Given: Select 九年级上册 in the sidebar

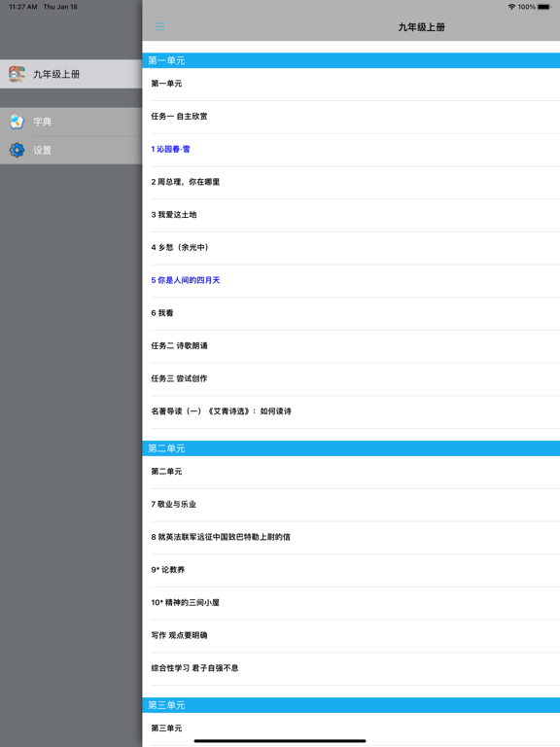Looking at the screenshot, I should click(x=71, y=74).
